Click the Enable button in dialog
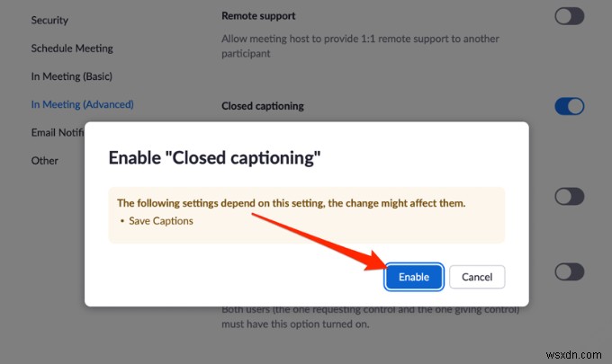612x364 pixels. [414, 277]
